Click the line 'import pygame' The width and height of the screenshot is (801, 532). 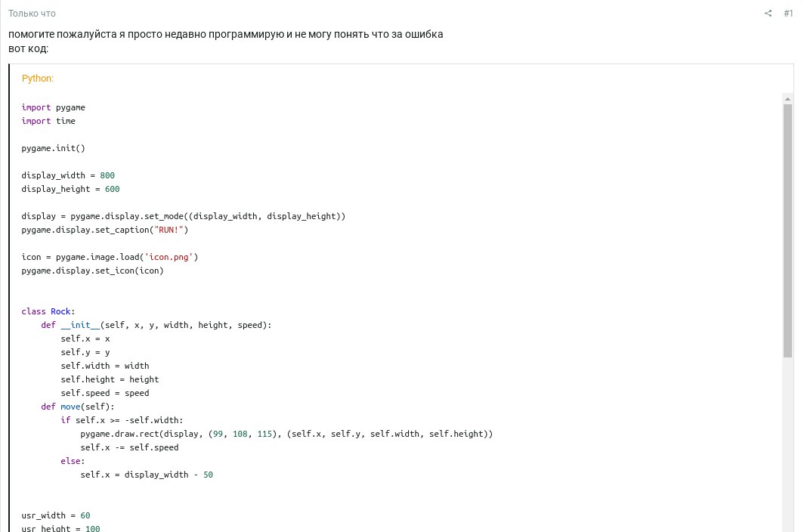point(53,107)
